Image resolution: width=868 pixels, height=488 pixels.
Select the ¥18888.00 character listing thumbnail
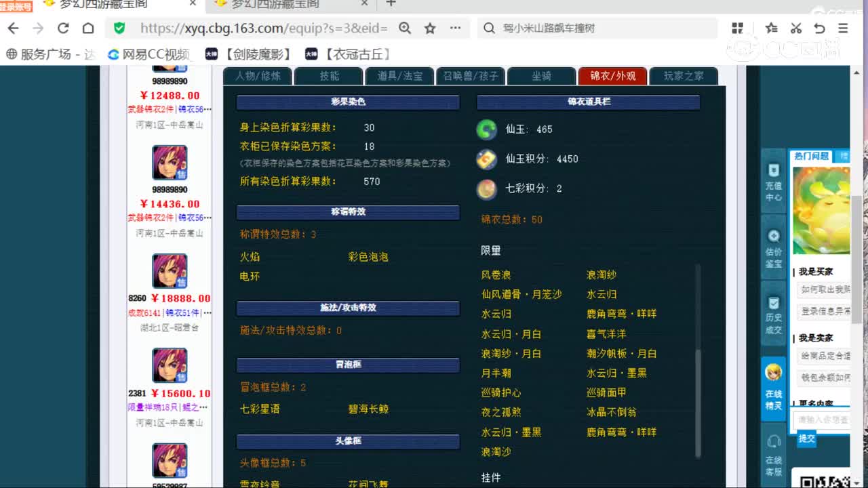169,271
